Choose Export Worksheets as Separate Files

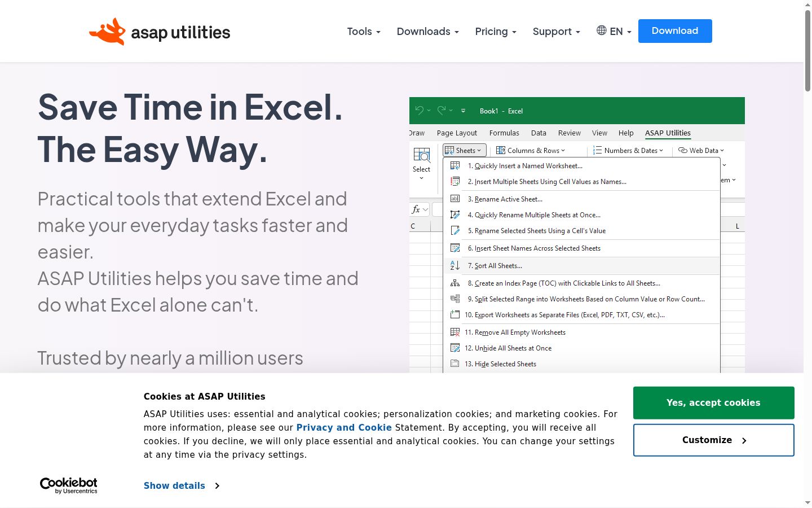tap(581, 315)
